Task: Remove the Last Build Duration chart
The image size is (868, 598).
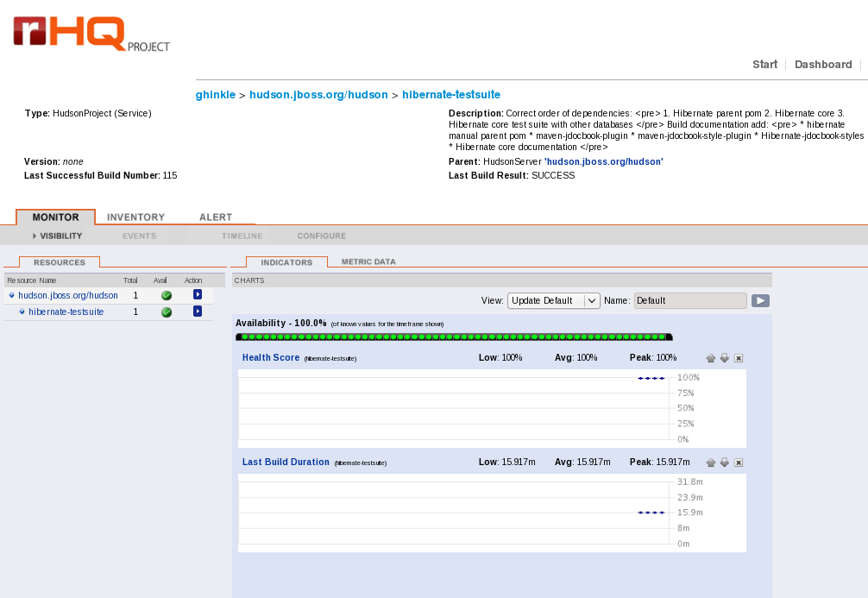Action: click(x=739, y=463)
